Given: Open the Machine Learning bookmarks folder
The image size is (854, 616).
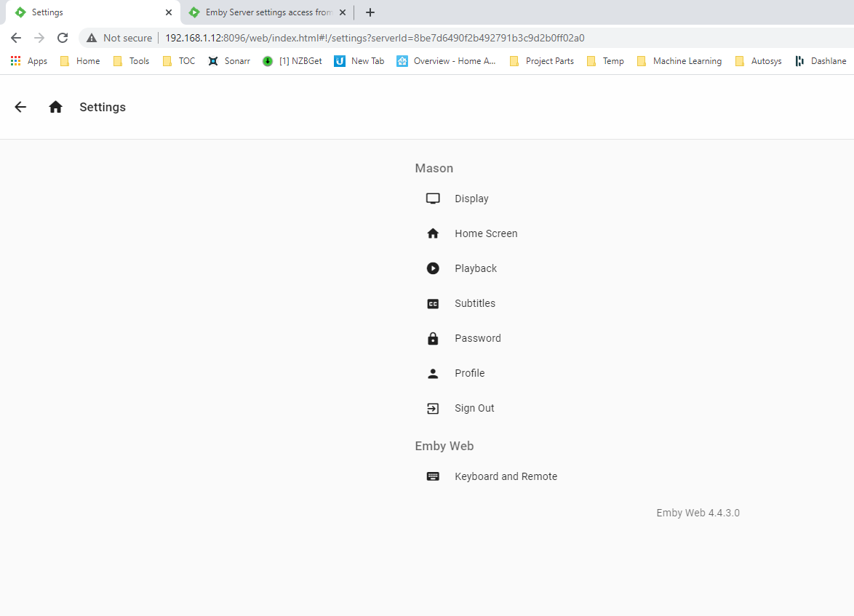Looking at the screenshot, I should pyautogui.click(x=679, y=61).
